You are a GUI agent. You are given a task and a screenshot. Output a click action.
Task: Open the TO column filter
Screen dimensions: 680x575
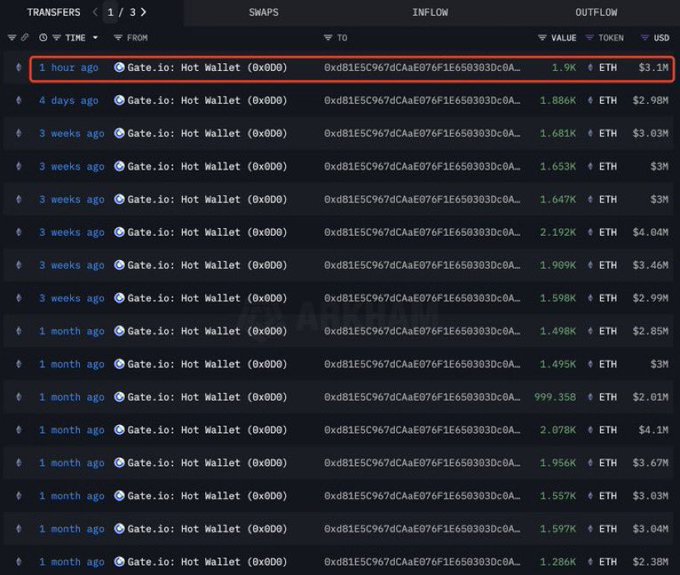click(x=328, y=38)
